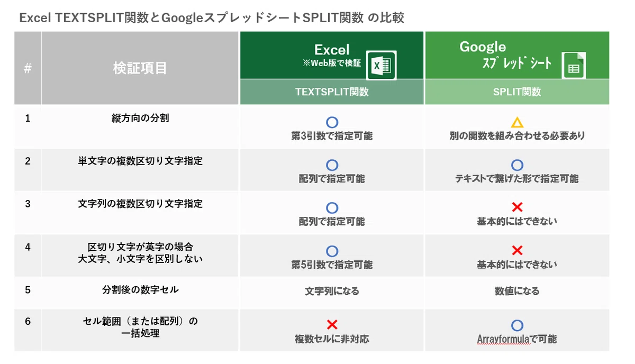Click the 縦方向の分割 row label
The image size is (635, 364).
tap(140, 119)
